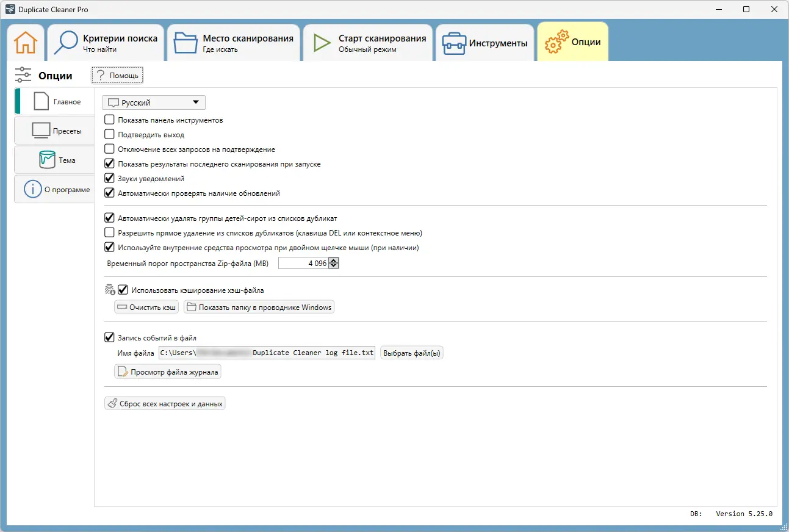Switch to Место сканирования tab
Viewport: 789px width, 532px height.
pos(234,43)
